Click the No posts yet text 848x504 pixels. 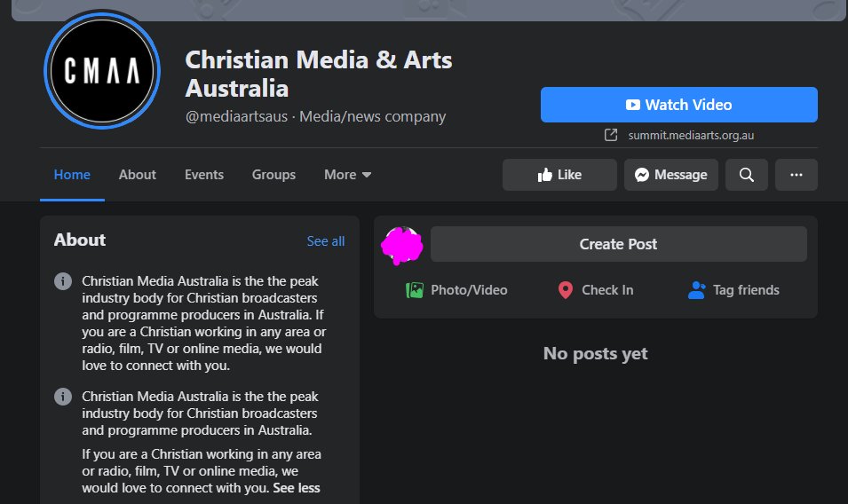point(596,353)
